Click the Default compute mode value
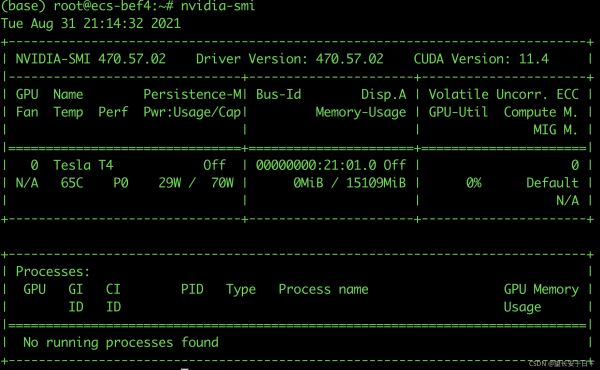The image size is (600, 370). [x=552, y=183]
